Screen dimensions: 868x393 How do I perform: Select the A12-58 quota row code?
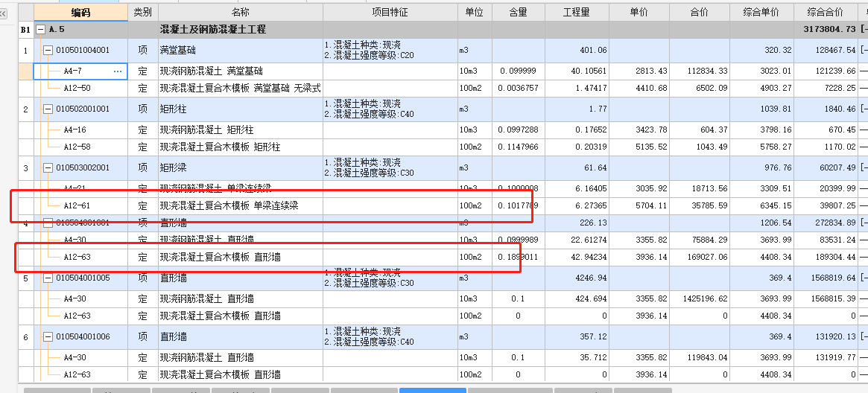(x=77, y=147)
